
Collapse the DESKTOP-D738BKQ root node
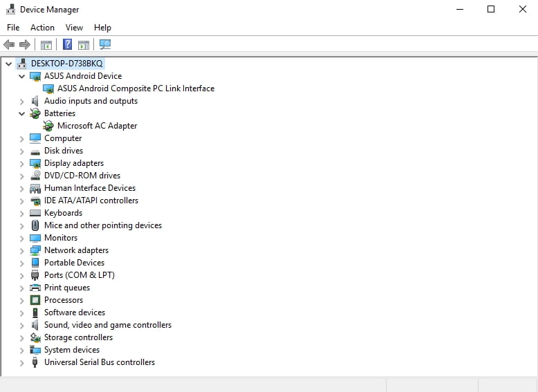[x=9, y=64]
